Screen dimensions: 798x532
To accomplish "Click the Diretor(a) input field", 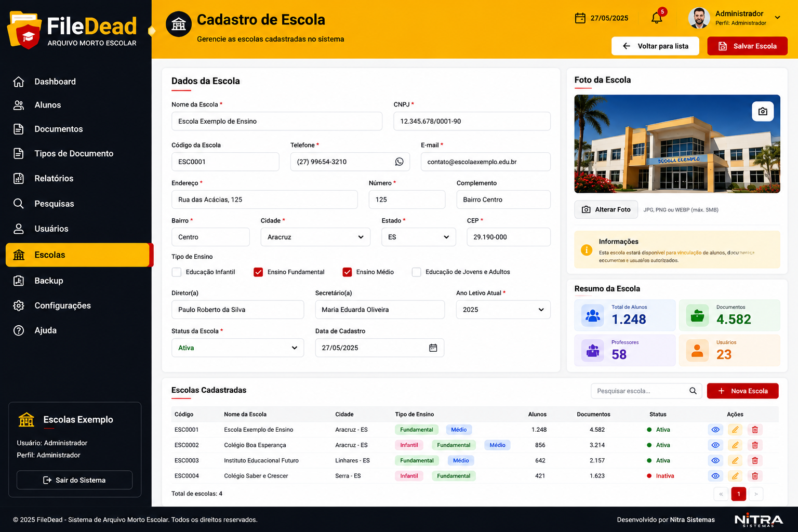I will (x=237, y=310).
